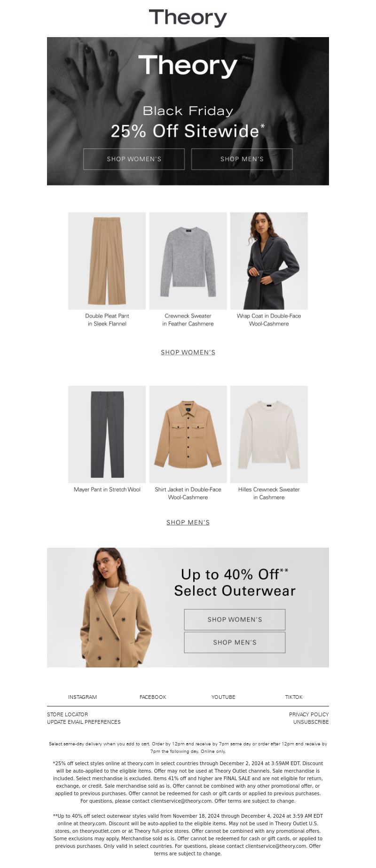View the Mayer Pant in Stretch Wool image
Viewport: 376px width, 868px height.
[x=107, y=434]
